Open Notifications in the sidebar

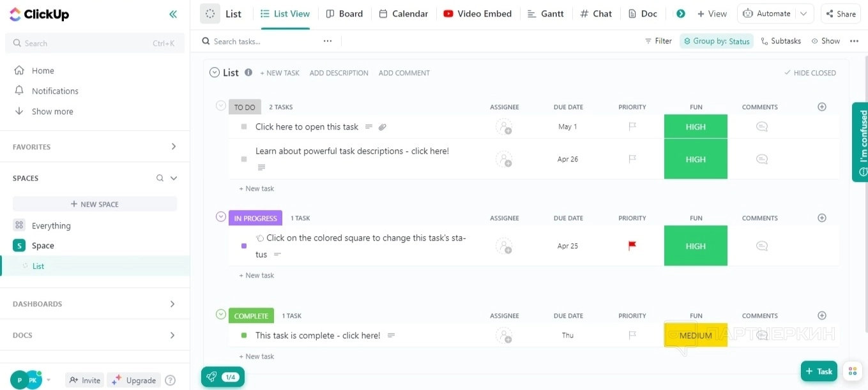point(55,91)
